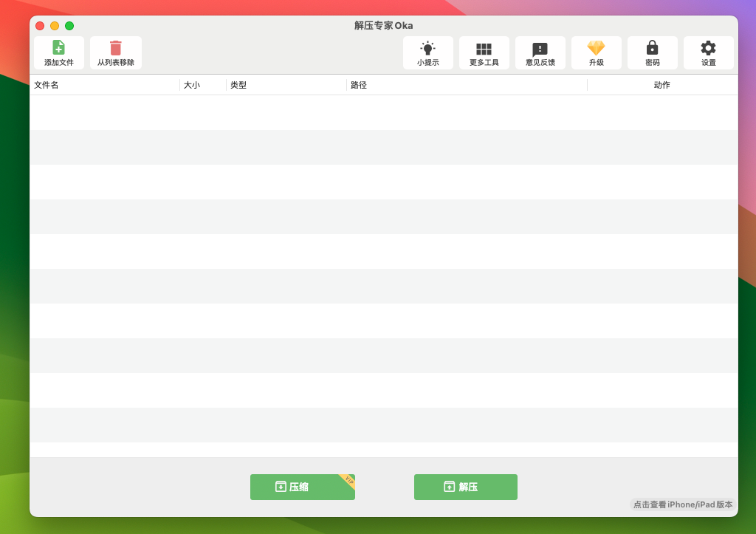Open the feedback bubble 意见反馈
The width and height of the screenshot is (756, 534).
click(x=540, y=49)
